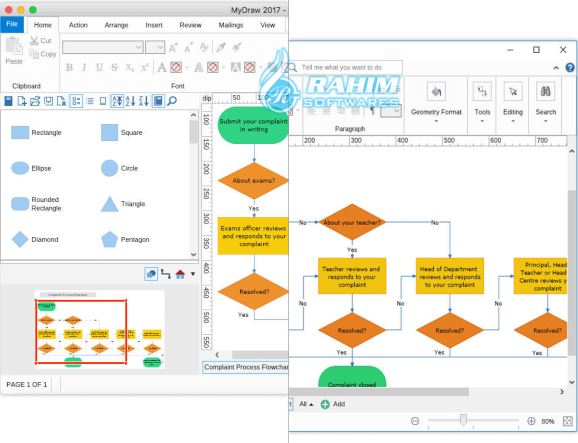Image resolution: width=578 pixels, height=443 pixels.
Task: Click the fit-to-window zoom icon
Action: (x=568, y=421)
